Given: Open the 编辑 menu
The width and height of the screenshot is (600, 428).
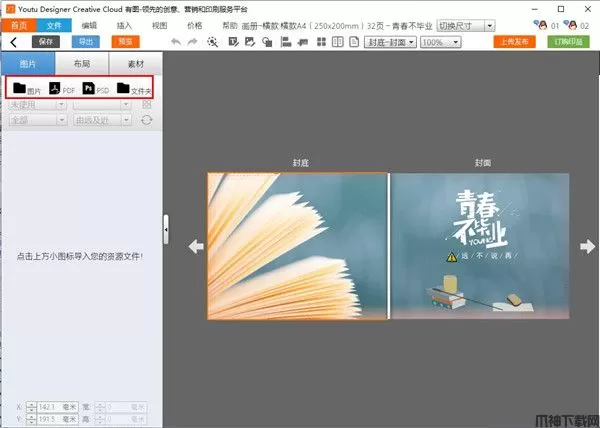Looking at the screenshot, I should 90,24.
